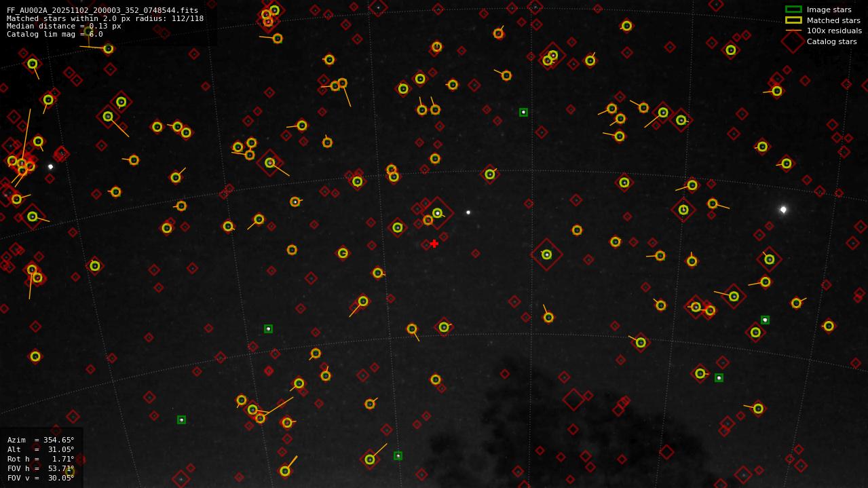Click the 'FOV h = 53.71°' readout
Screen dimensions: 868x488
pos(41,468)
